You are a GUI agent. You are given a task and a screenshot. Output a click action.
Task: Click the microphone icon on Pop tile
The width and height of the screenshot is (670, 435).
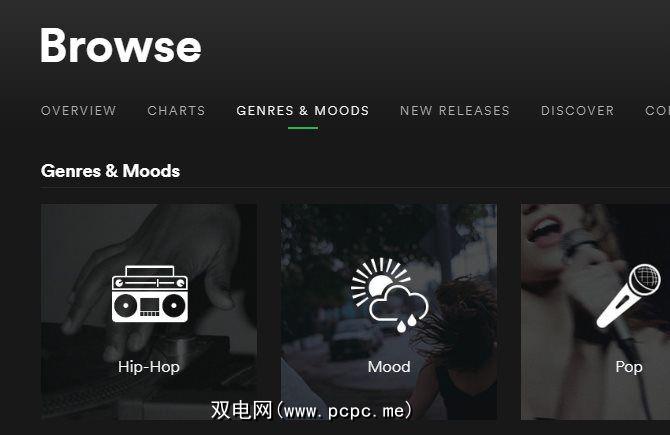point(629,296)
